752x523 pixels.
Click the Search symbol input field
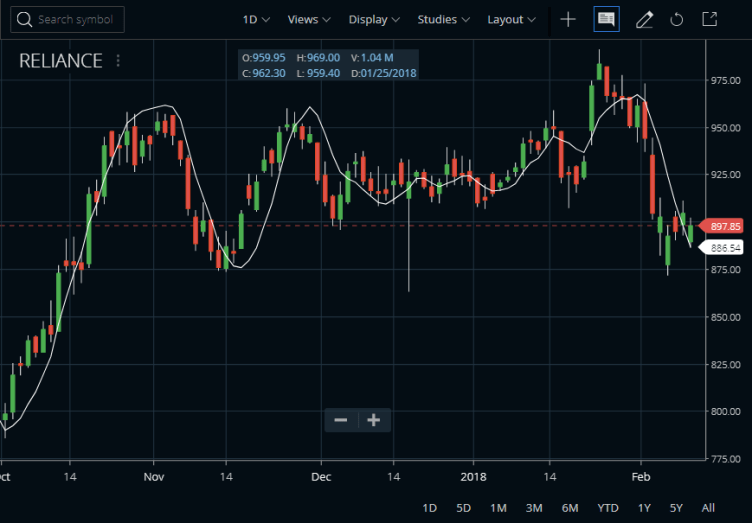[68, 20]
